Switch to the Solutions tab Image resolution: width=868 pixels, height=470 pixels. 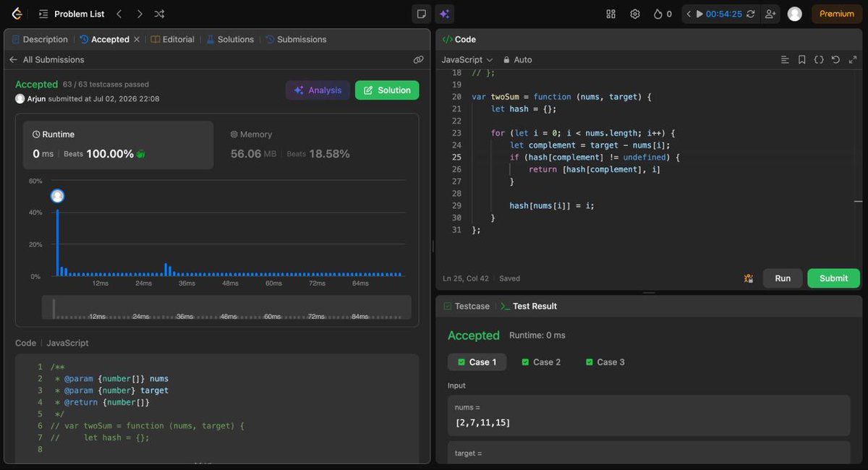point(230,39)
